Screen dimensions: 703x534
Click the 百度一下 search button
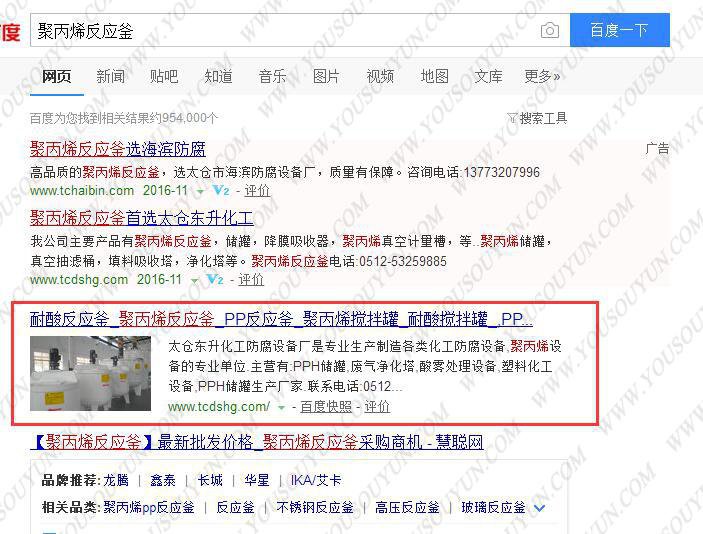(x=620, y=30)
